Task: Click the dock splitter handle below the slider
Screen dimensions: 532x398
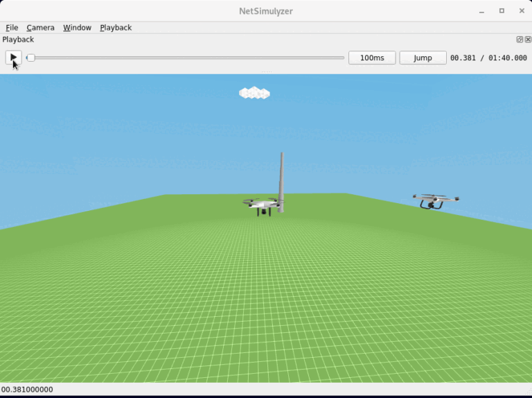Action: click(x=266, y=71)
